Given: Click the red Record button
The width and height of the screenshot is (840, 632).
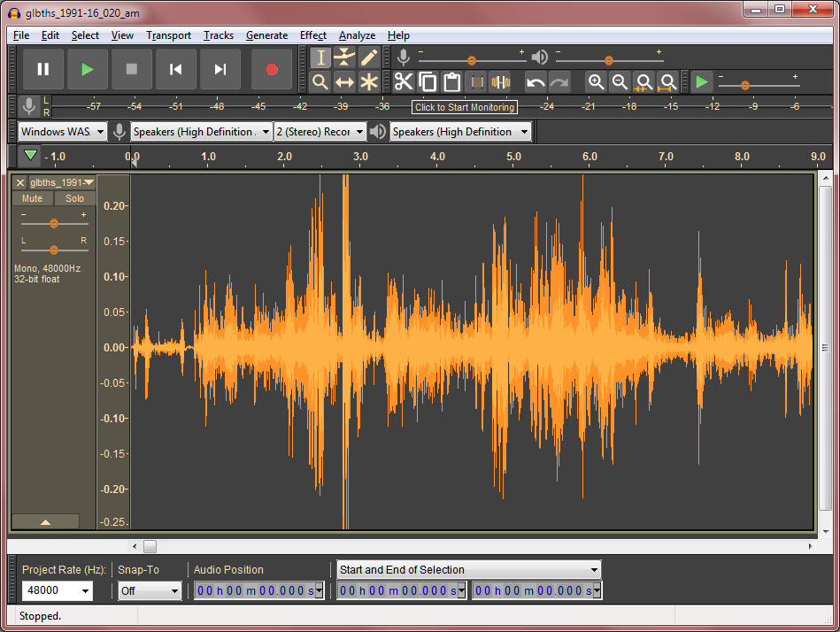Looking at the screenshot, I should pos(272,69).
